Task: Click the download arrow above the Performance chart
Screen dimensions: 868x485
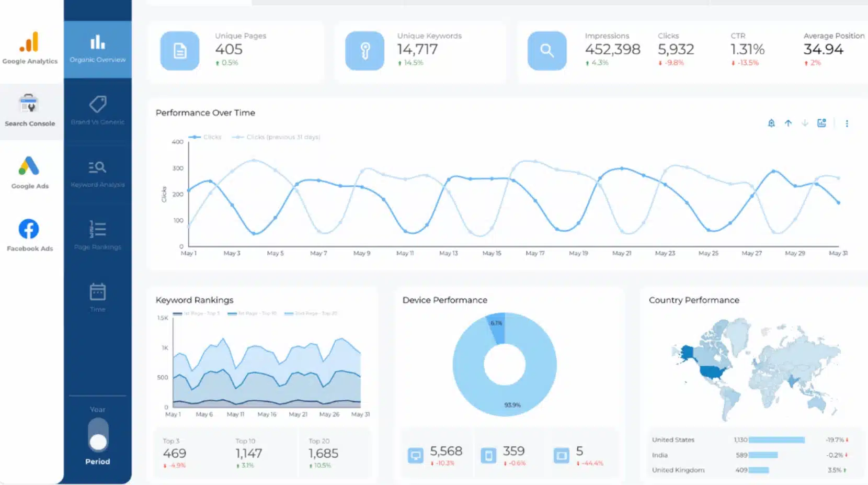Action: 805,123
